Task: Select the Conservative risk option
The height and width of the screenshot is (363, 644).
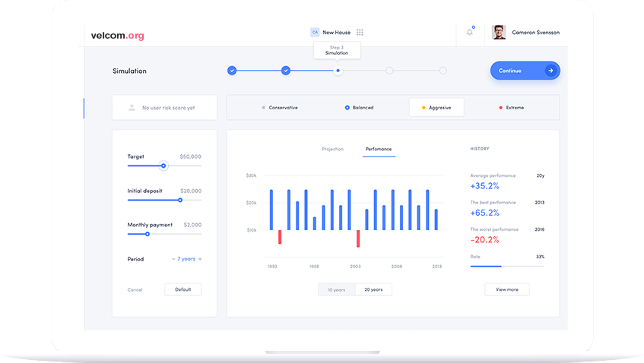Action: [280, 108]
